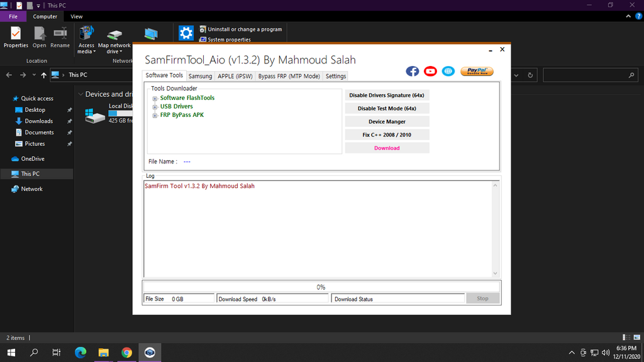Collapse Devices and drives group
The width and height of the screenshot is (644, 362).
(81, 94)
